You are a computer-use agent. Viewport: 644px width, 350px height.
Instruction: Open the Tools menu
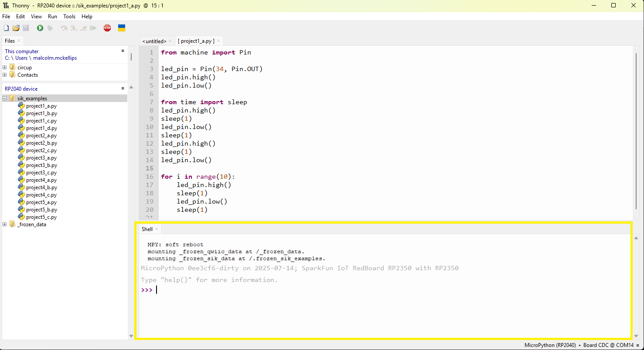69,17
